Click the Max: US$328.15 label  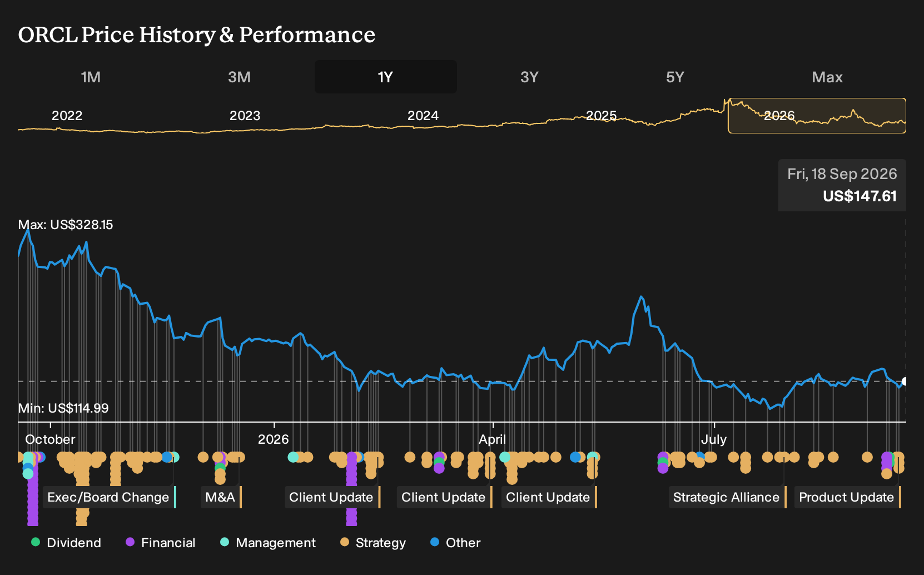tap(66, 225)
